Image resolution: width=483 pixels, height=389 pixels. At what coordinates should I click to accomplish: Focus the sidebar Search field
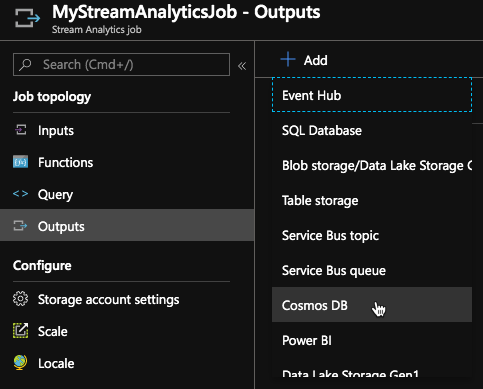pyautogui.click(x=121, y=65)
